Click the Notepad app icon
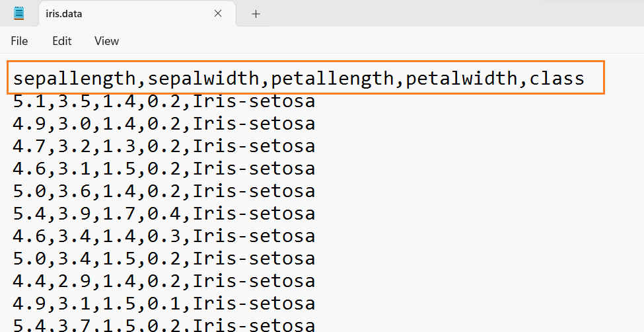 19,13
